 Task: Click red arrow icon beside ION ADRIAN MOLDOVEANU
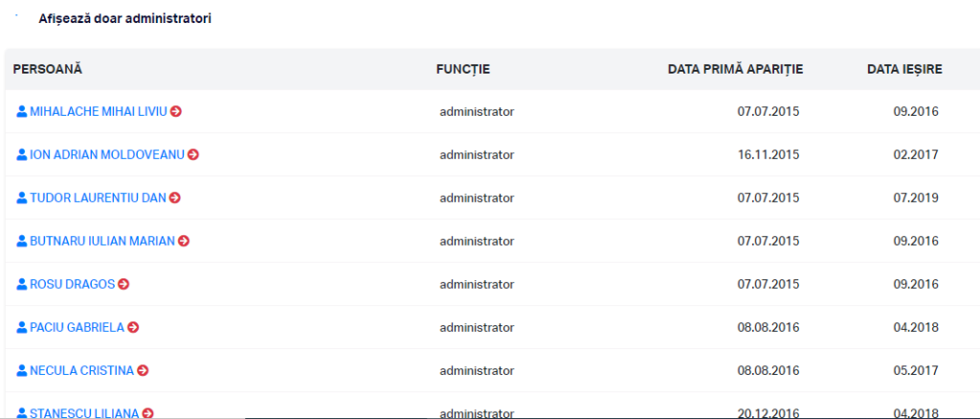[193, 154]
